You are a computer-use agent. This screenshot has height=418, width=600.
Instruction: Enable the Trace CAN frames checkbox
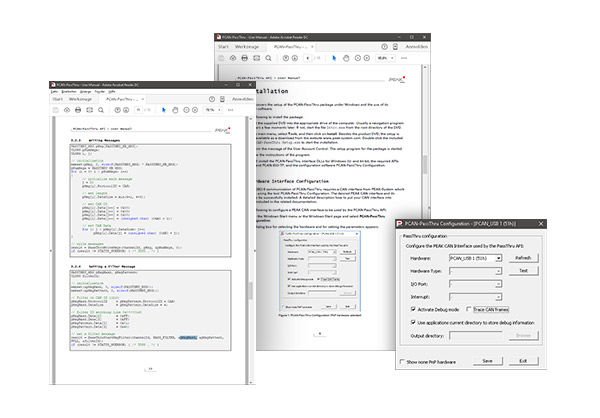pos(469,309)
